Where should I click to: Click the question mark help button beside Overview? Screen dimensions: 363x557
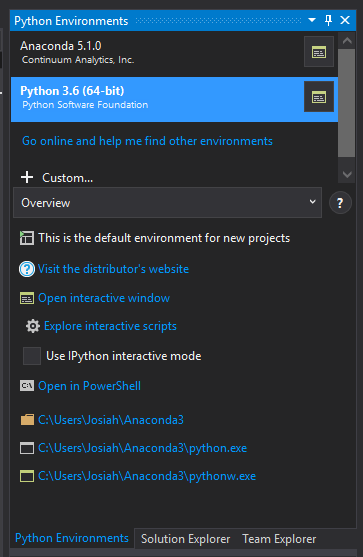click(x=340, y=203)
